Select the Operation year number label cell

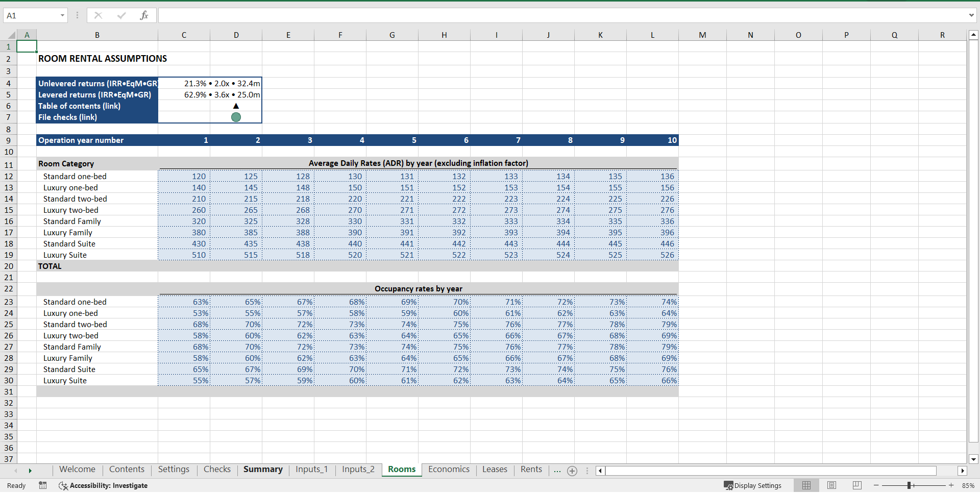[97, 140]
